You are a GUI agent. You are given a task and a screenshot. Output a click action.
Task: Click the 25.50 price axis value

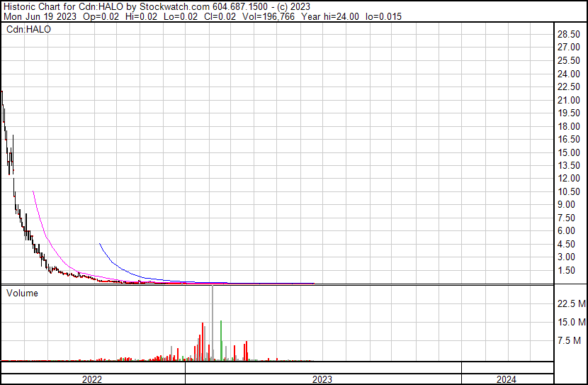569,60
